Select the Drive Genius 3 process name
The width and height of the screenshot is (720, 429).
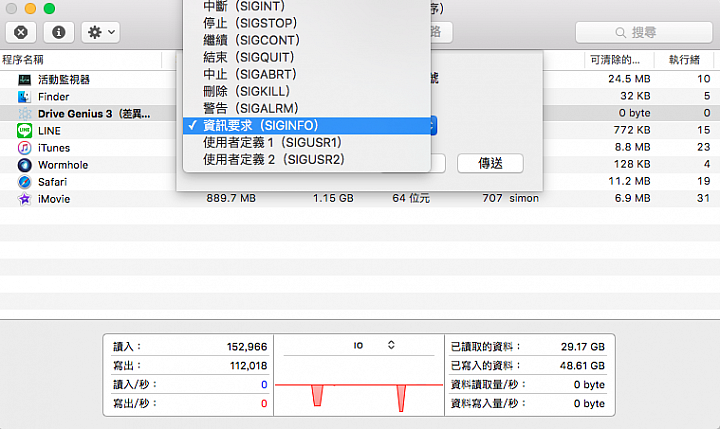94,114
